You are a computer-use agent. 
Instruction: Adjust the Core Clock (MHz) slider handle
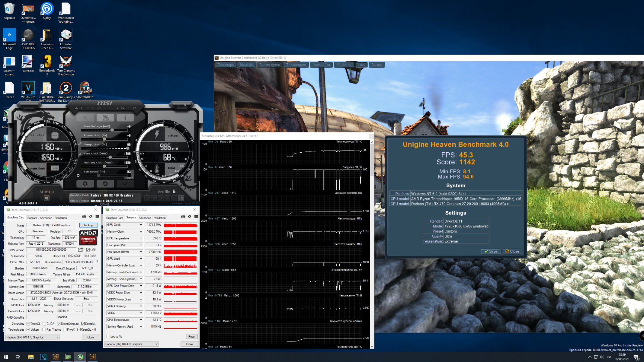110,157
